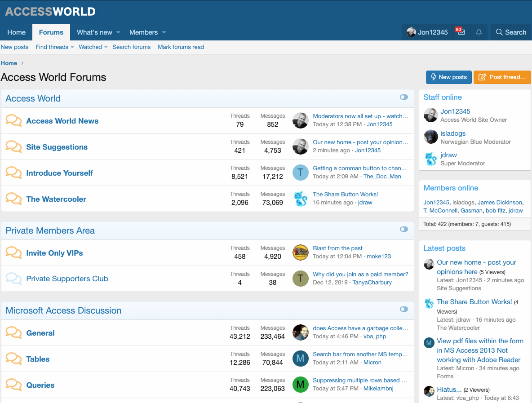This screenshot has width=532, height=403.
Task: Open Gasman's profile in Members online
Action: click(471, 211)
